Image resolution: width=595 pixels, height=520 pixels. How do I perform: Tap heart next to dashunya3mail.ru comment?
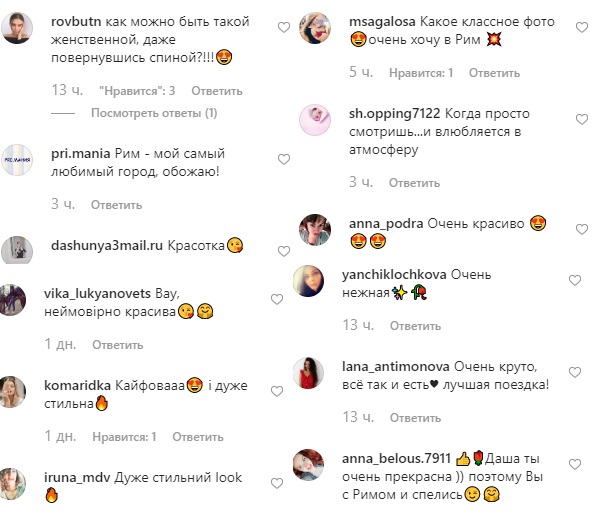[x=284, y=251]
